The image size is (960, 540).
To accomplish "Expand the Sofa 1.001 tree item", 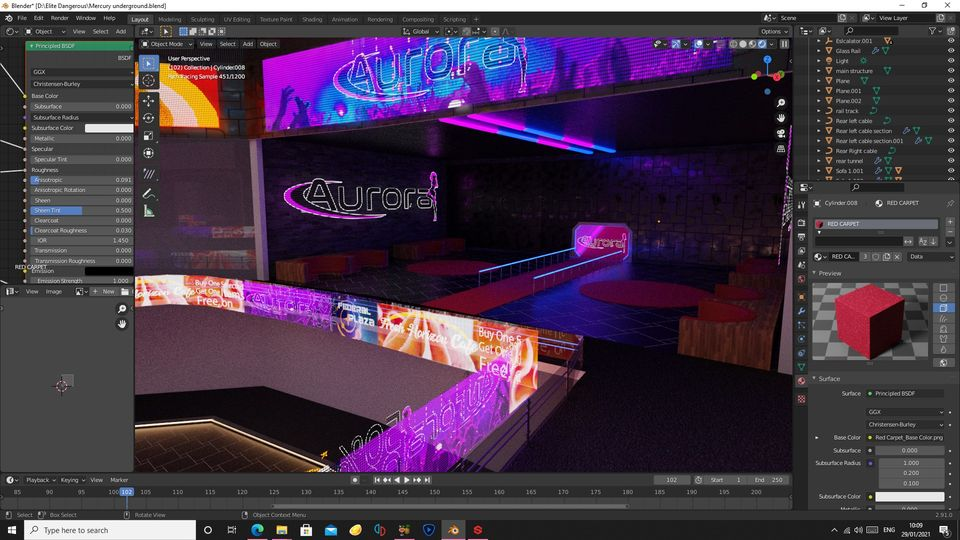I will tap(819, 171).
